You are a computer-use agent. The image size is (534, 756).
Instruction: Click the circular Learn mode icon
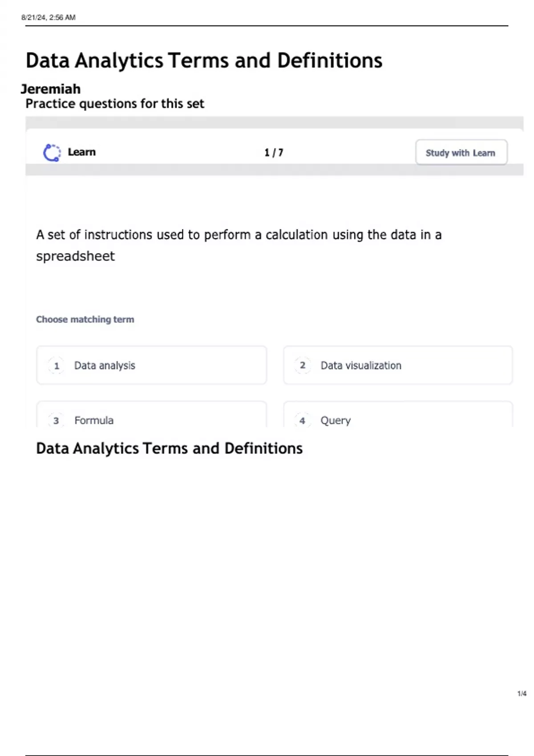(52, 153)
